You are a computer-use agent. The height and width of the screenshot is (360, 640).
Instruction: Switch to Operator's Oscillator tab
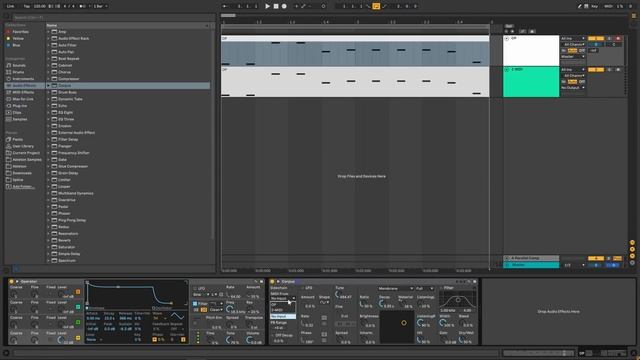163,308
